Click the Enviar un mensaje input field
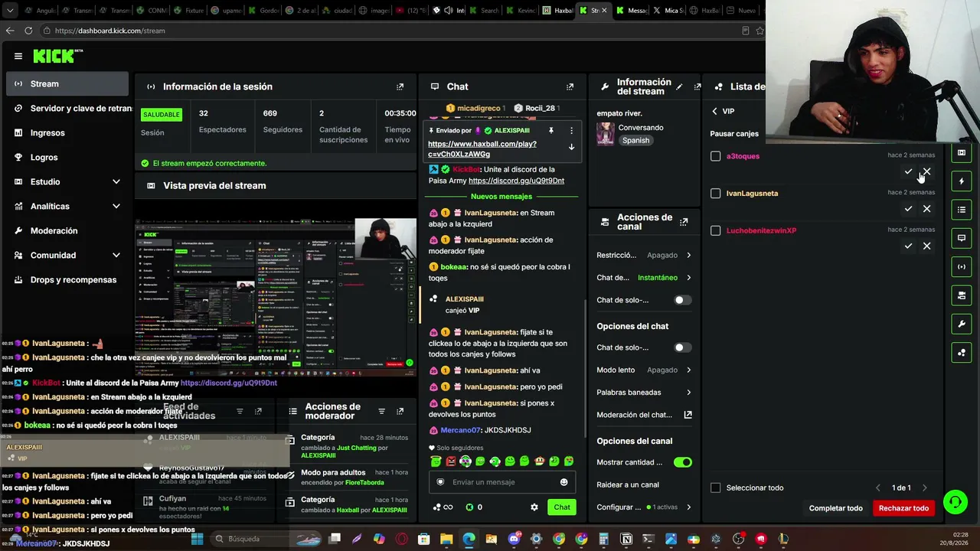 [x=503, y=482]
